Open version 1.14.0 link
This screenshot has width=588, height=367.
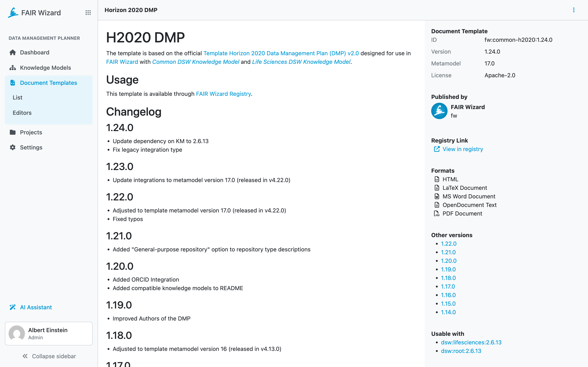point(448,312)
